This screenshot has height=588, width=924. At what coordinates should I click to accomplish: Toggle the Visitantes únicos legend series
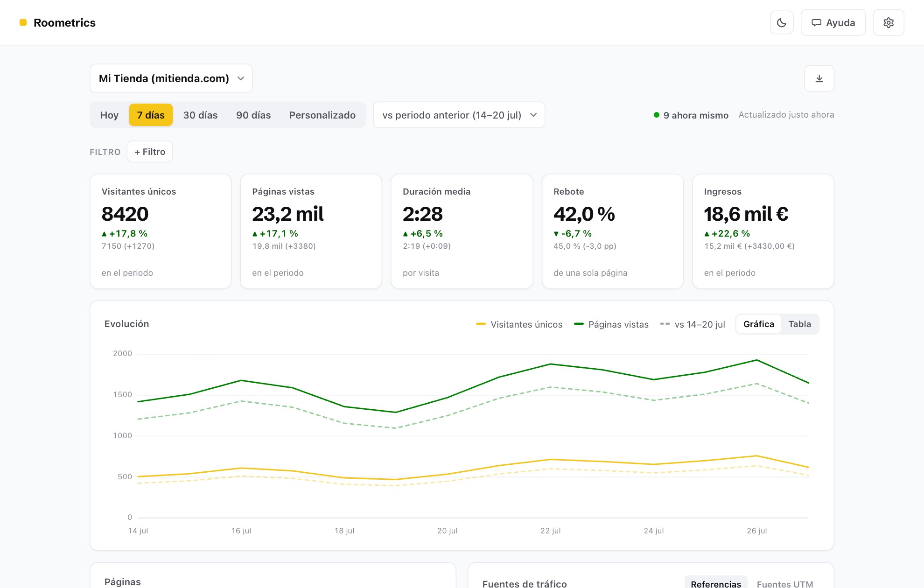click(x=519, y=324)
